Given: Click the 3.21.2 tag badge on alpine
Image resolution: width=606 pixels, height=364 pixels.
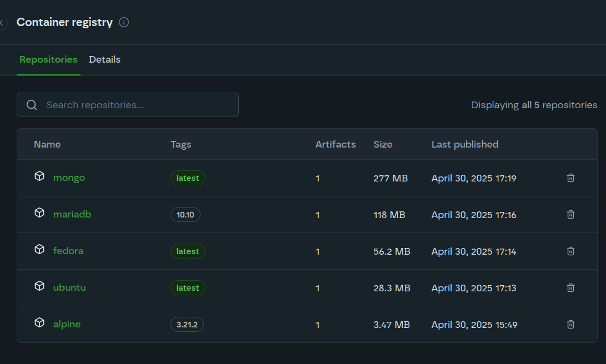Looking at the screenshot, I should pyautogui.click(x=187, y=324).
